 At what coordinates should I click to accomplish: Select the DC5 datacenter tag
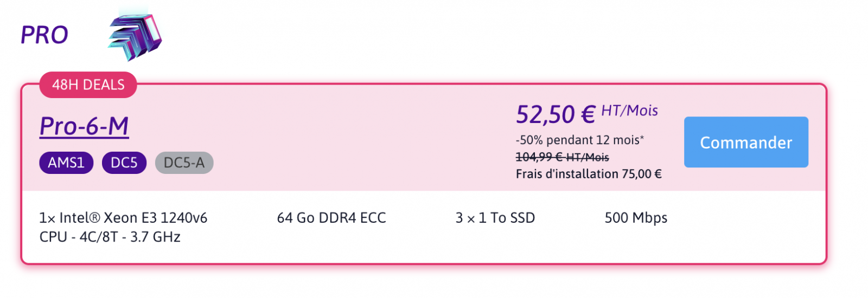pyautogui.click(x=124, y=163)
